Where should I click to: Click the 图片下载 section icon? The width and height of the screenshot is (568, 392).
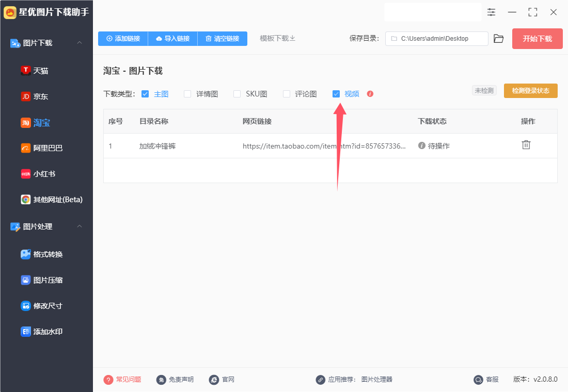15,43
